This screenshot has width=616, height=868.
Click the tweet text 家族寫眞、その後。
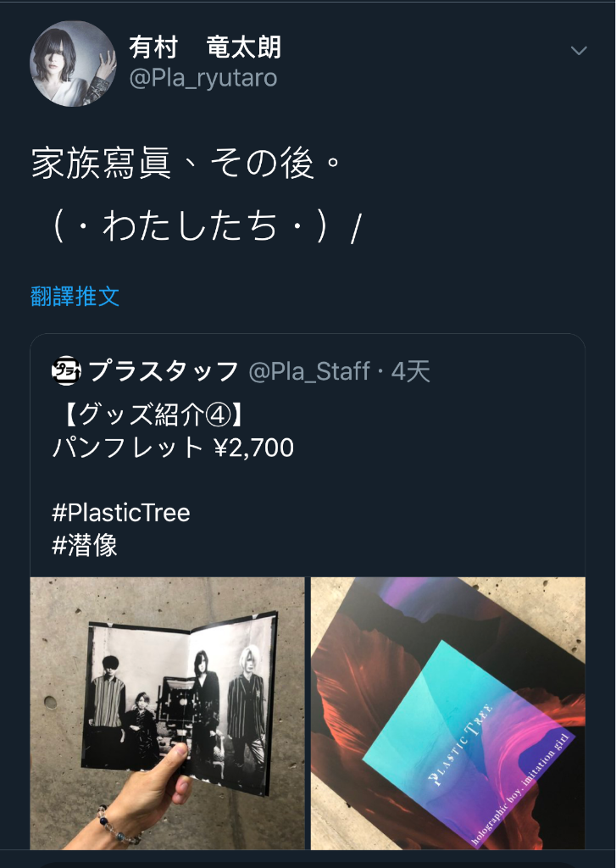[x=186, y=164]
